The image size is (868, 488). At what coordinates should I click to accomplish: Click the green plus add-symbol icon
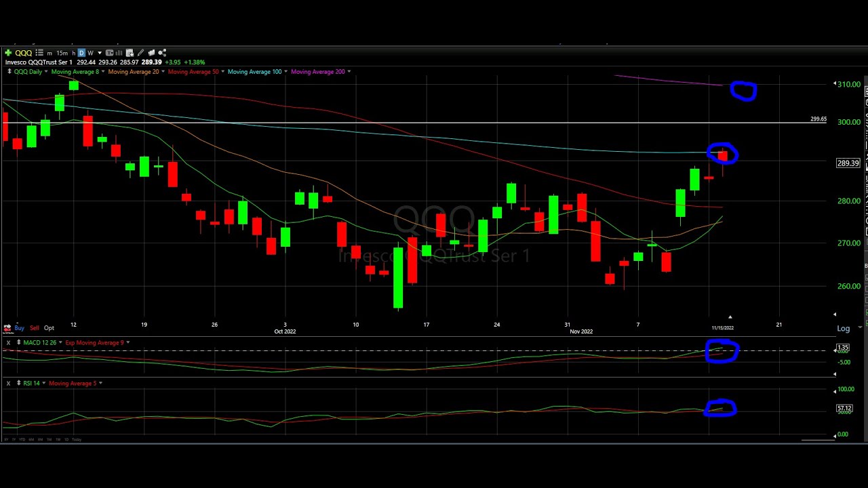pos(8,53)
